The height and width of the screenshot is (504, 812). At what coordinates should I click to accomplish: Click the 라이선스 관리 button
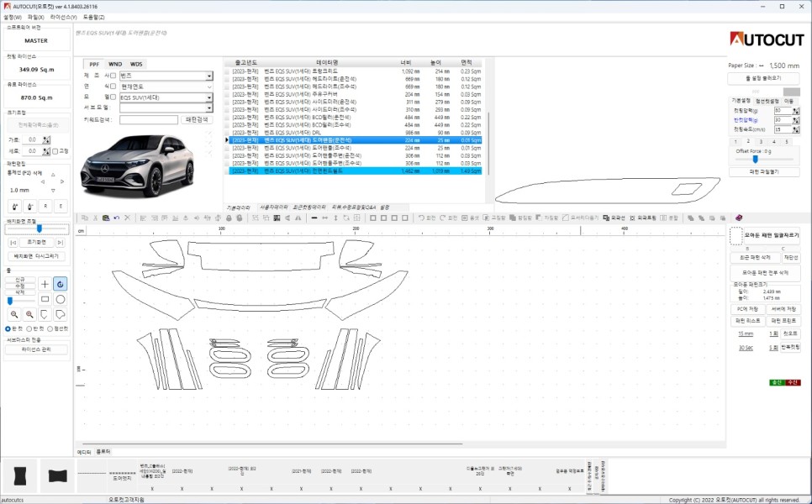[36, 349]
